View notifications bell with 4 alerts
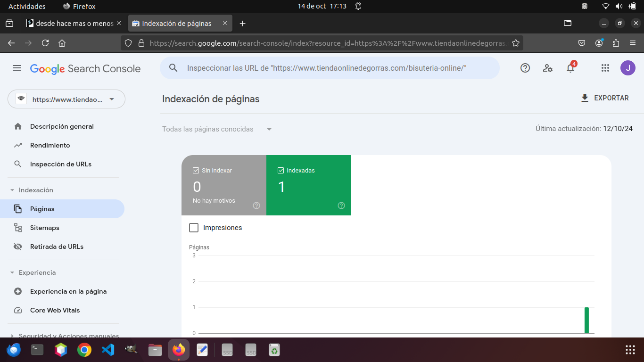The width and height of the screenshot is (644, 362). coord(570,67)
